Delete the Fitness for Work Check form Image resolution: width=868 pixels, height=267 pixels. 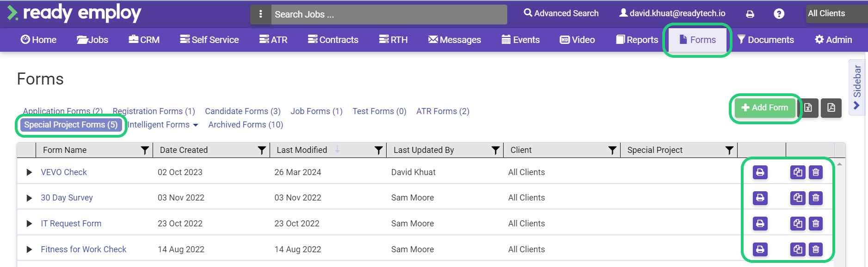point(816,249)
